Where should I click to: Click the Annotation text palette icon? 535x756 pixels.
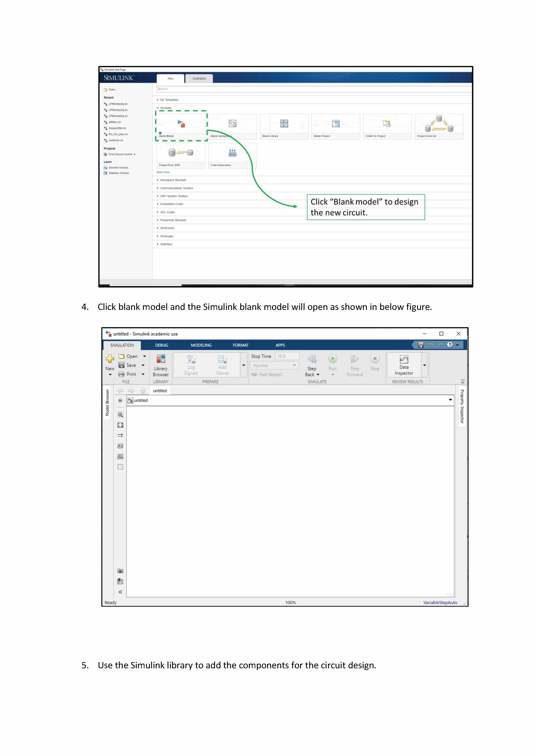[x=120, y=446]
